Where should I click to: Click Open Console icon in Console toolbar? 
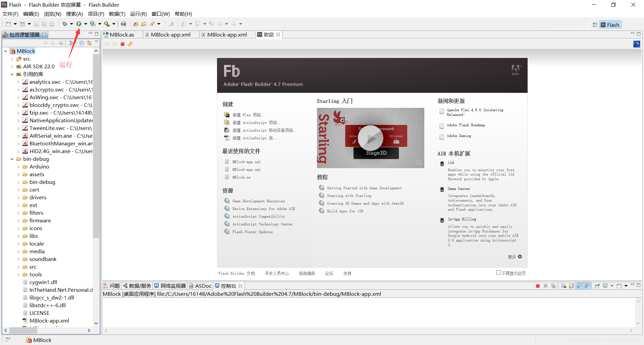click(x=619, y=286)
